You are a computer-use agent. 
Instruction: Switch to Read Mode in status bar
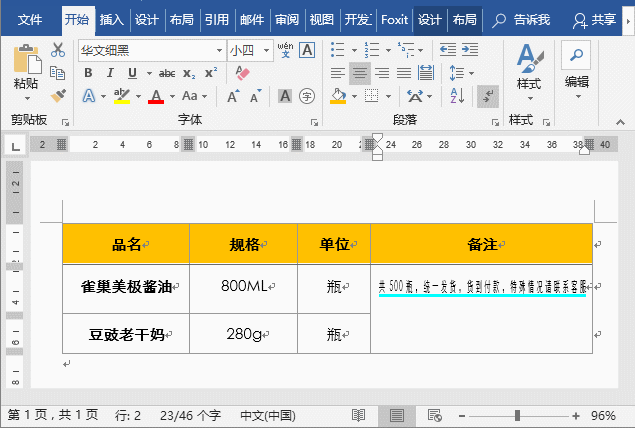[x=358, y=415]
